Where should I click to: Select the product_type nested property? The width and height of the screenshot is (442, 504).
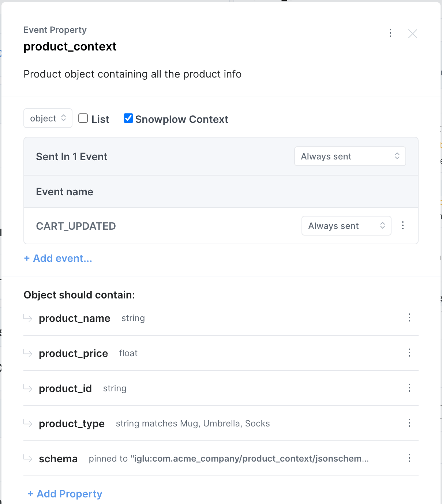click(72, 424)
